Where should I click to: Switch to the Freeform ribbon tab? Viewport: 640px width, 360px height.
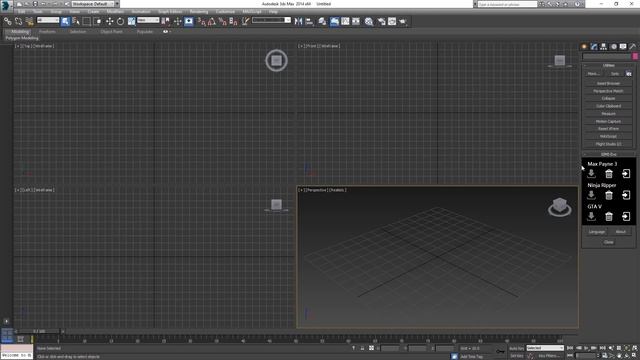47,31
